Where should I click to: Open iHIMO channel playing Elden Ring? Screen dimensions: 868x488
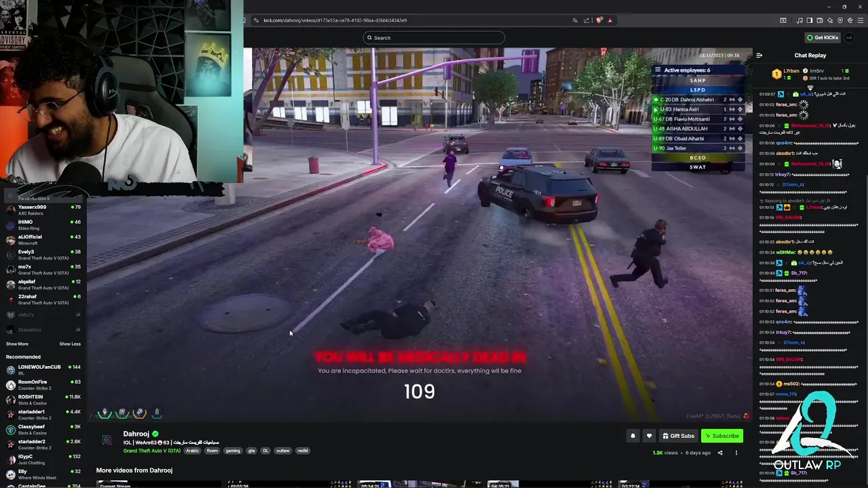coord(43,225)
